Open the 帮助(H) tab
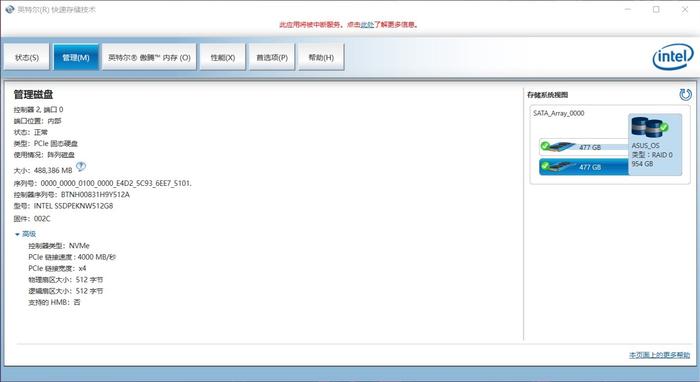The height and width of the screenshot is (382, 700). click(321, 57)
